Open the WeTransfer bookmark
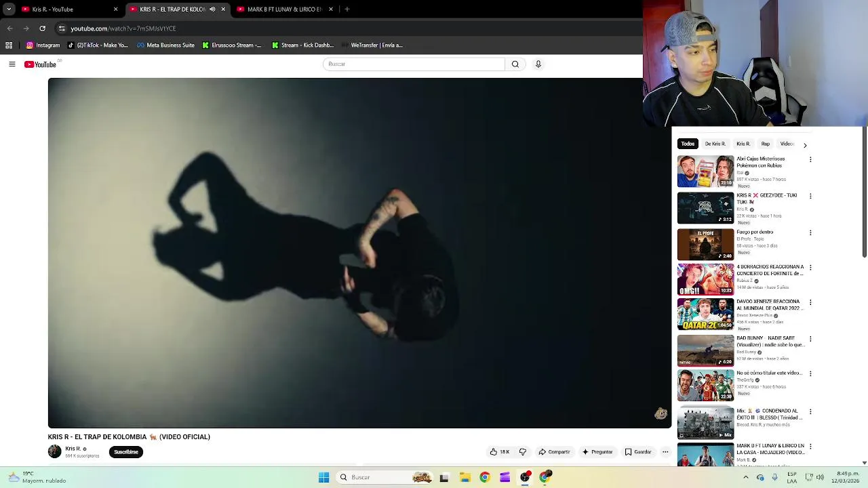The height and width of the screenshot is (488, 868). pyautogui.click(x=372, y=45)
